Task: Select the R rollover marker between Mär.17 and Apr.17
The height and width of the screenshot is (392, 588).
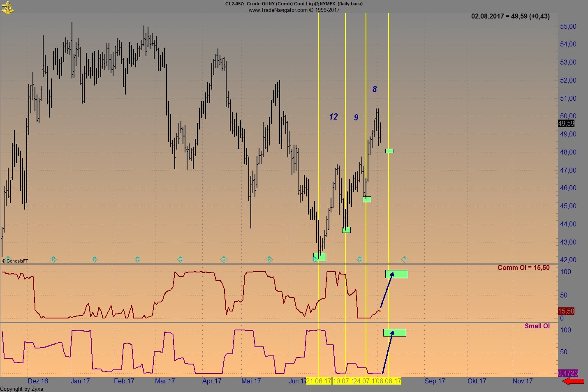Action: click(181, 260)
